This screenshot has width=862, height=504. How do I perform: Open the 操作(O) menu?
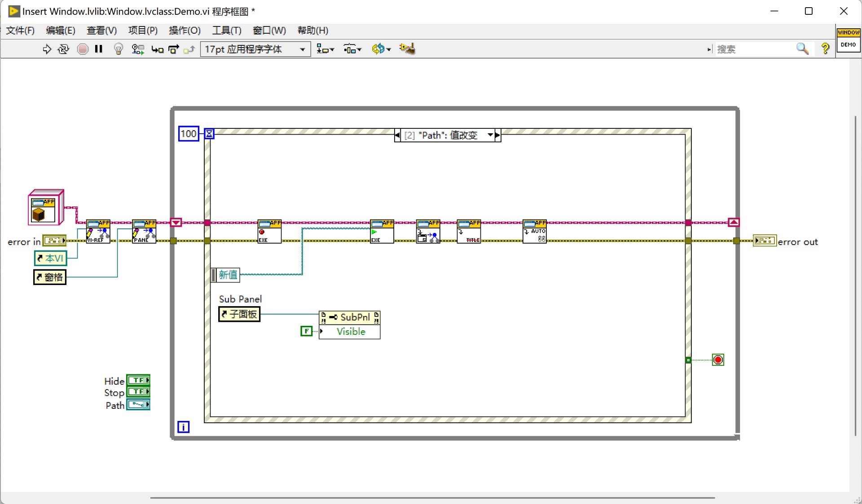pyautogui.click(x=185, y=30)
